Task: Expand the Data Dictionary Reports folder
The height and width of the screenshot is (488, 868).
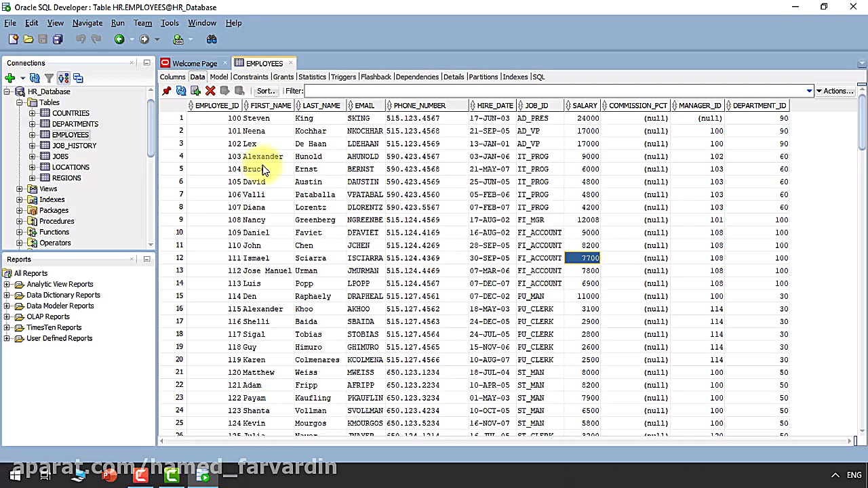Action: pos(7,296)
